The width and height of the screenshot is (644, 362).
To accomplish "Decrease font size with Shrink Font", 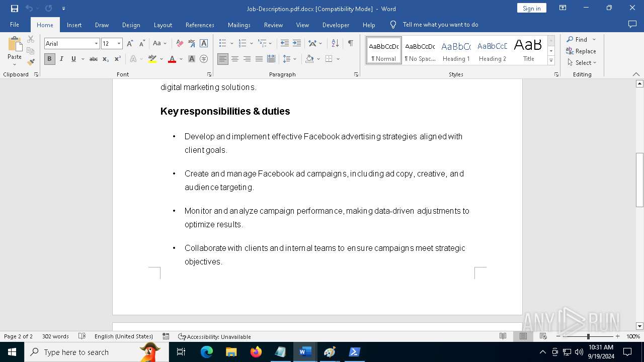I will pos(142,43).
